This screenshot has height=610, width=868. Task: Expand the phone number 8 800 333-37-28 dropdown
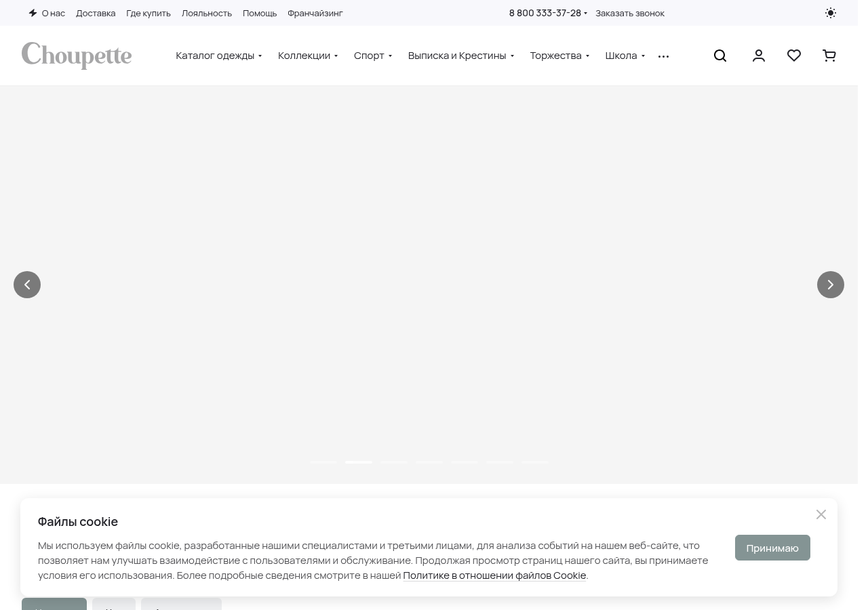[x=548, y=13]
